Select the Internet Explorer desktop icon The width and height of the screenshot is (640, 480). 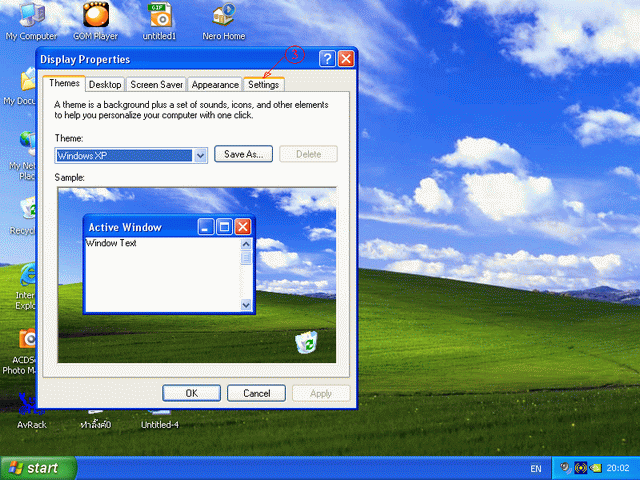tap(26, 286)
